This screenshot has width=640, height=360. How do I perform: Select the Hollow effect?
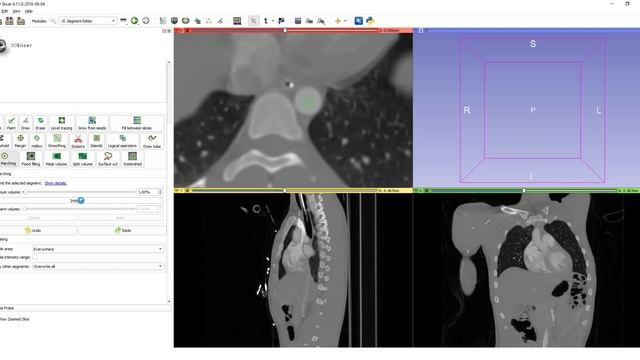pos(37,141)
